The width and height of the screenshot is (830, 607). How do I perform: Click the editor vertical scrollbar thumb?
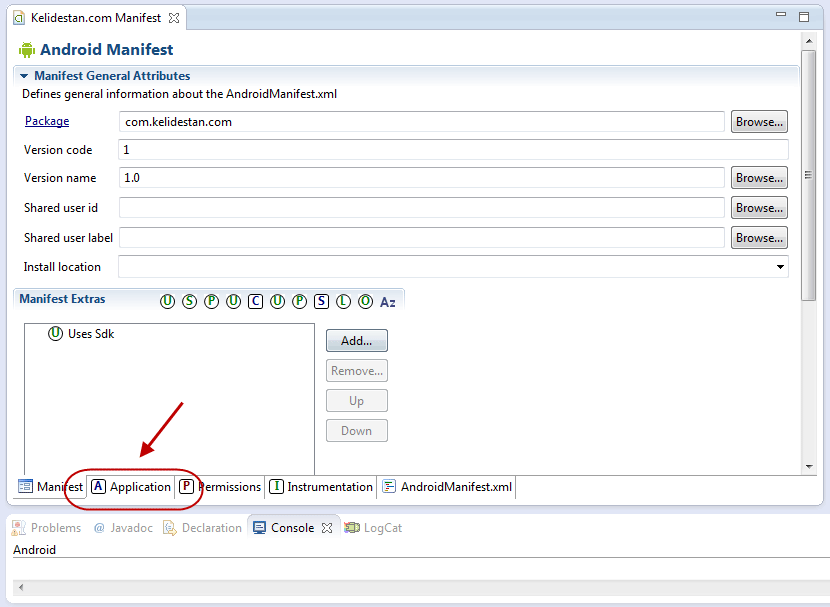tap(808, 175)
